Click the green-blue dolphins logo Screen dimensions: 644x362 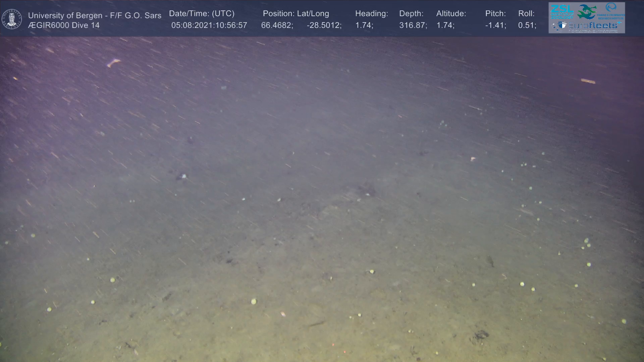coord(587,12)
